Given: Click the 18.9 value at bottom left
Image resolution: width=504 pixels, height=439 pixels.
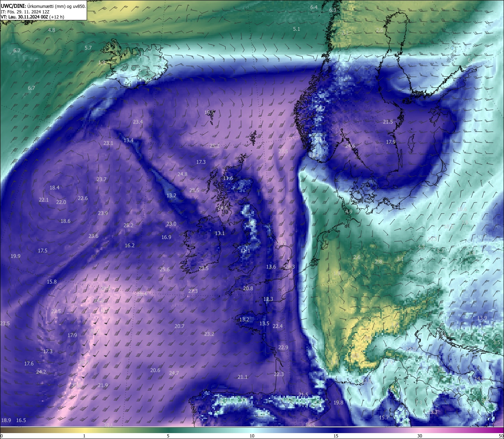Looking at the screenshot, I should [6, 420].
